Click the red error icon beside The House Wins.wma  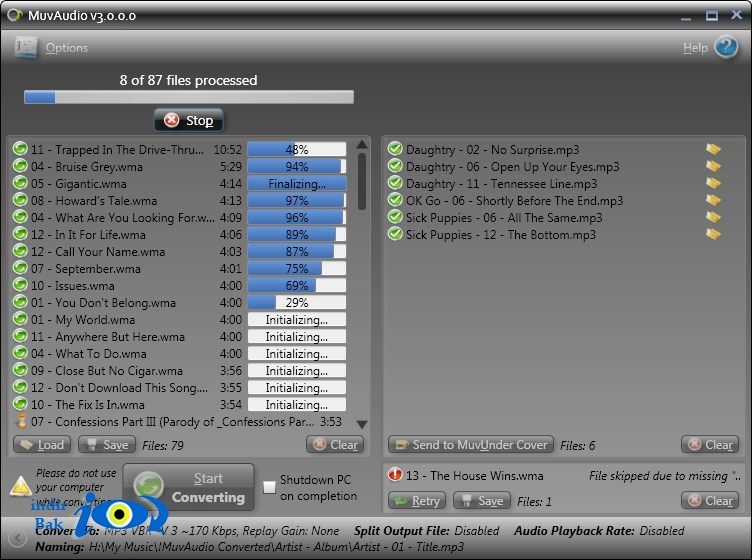coord(395,475)
